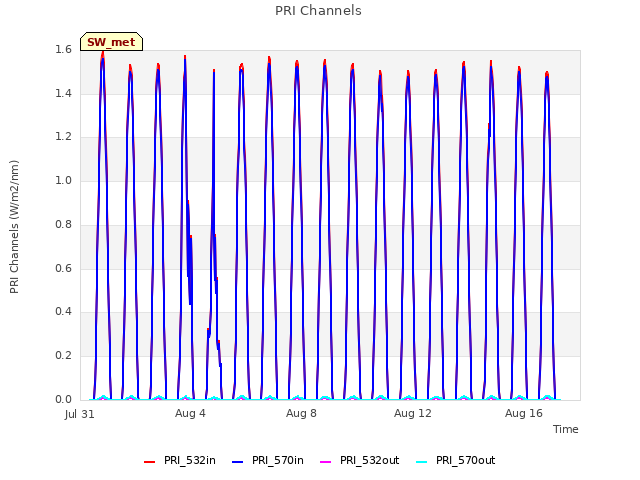640x480 pixels.
Task: Click the Aug 8 x-axis tick label
Action: tap(301, 413)
